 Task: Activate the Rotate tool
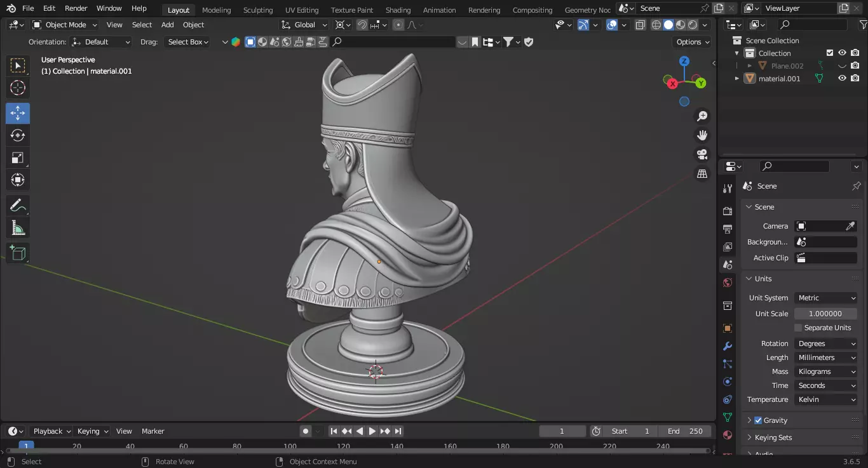tap(18, 135)
